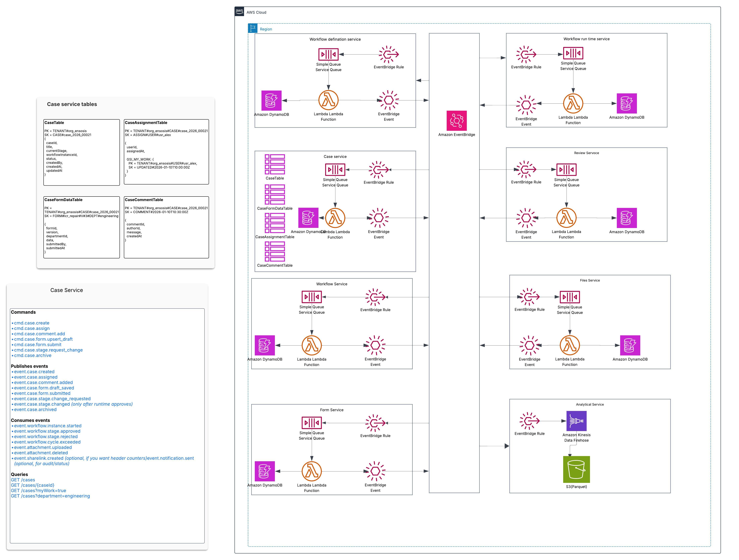Select the central Amazon EventBridge icon

coord(456,121)
